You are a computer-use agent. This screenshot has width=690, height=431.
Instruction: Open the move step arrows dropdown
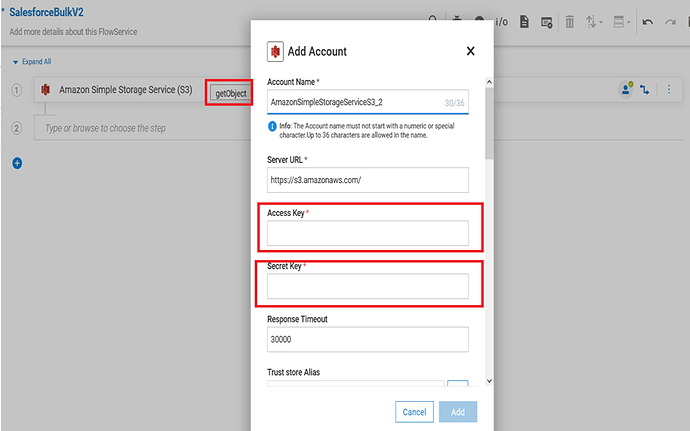(x=594, y=22)
